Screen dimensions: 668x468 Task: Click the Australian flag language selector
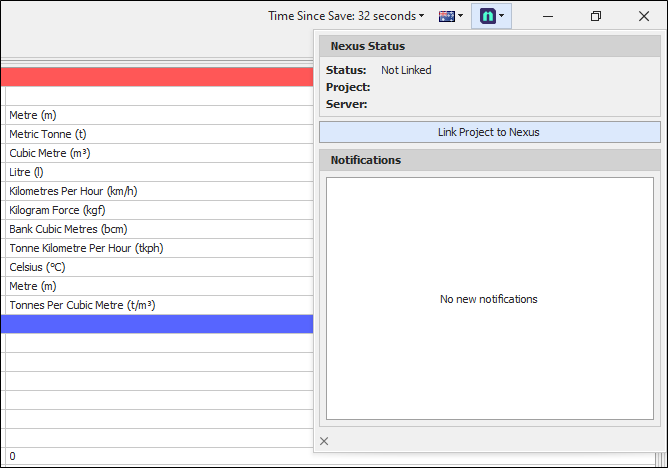[x=450, y=16]
